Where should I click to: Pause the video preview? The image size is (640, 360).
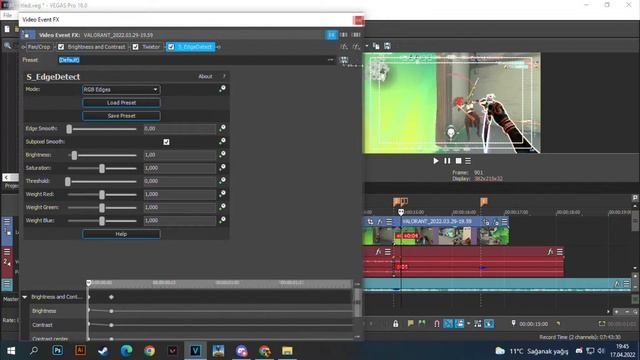[447, 161]
